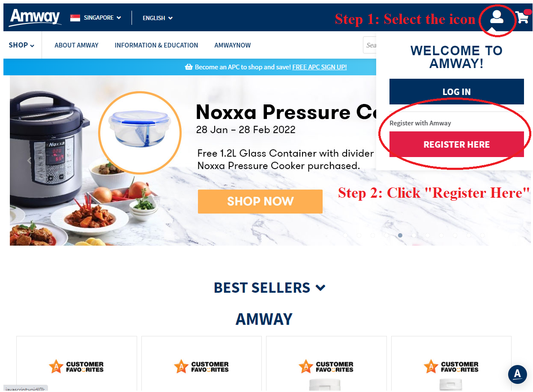Click the user account profile icon

click(x=497, y=17)
